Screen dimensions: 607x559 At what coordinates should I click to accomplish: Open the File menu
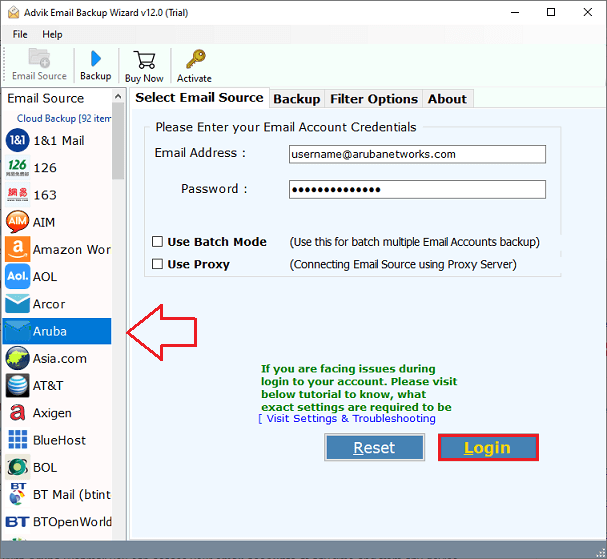tap(20, 34)
